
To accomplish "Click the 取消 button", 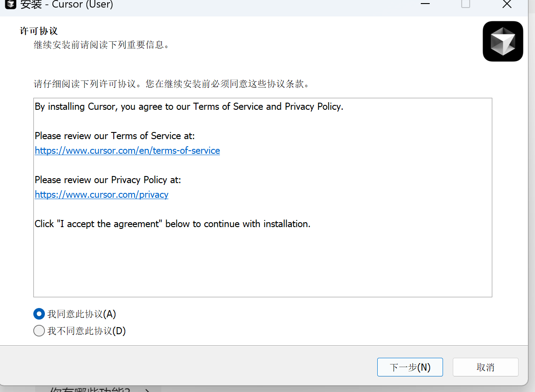I will 485,367.
